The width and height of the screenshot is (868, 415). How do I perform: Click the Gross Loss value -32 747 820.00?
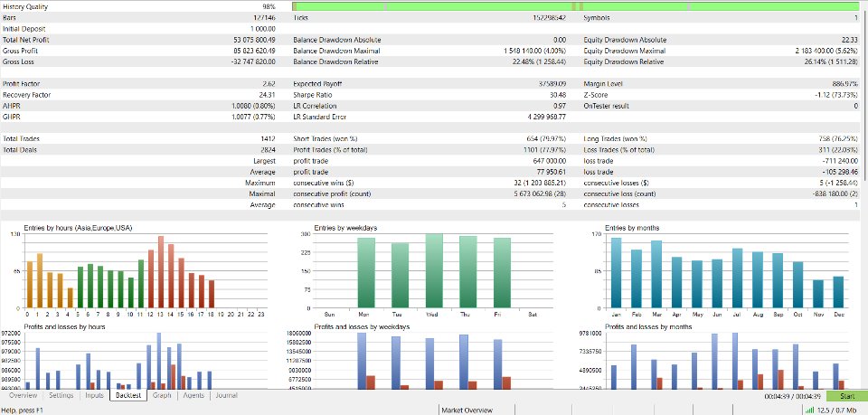[x=253, y=62]
